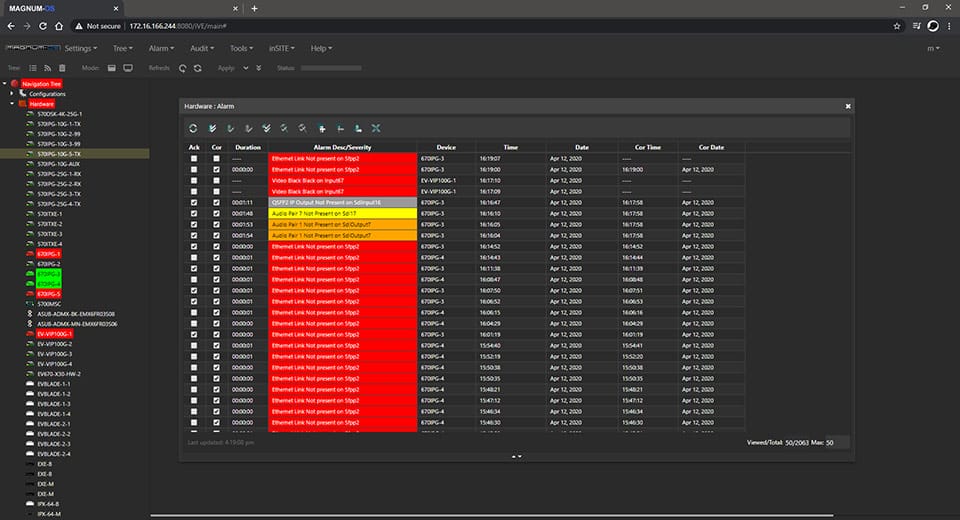
Task: Click the double chevron Apply icon
Action: [258, 68]
